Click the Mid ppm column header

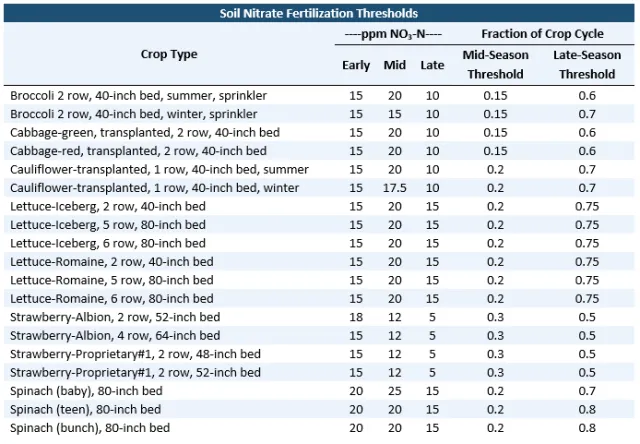point(395,66)
